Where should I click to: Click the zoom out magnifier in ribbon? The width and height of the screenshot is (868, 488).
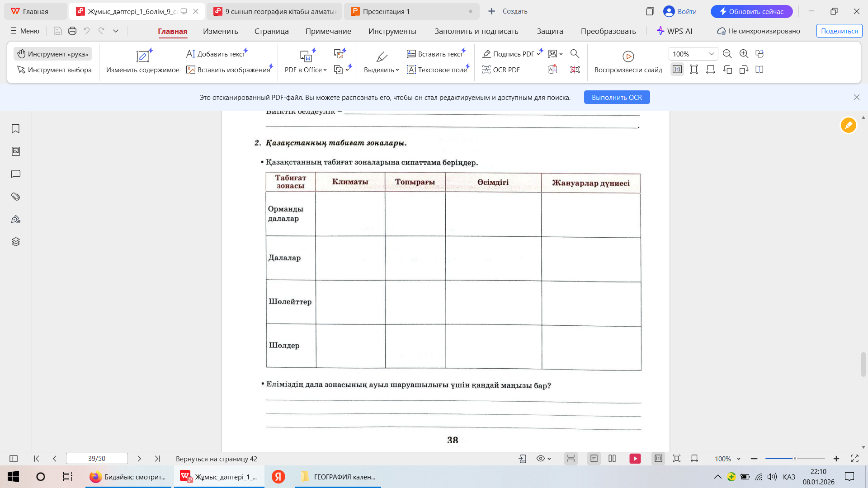pyautogui.click(x=727, y=54)
